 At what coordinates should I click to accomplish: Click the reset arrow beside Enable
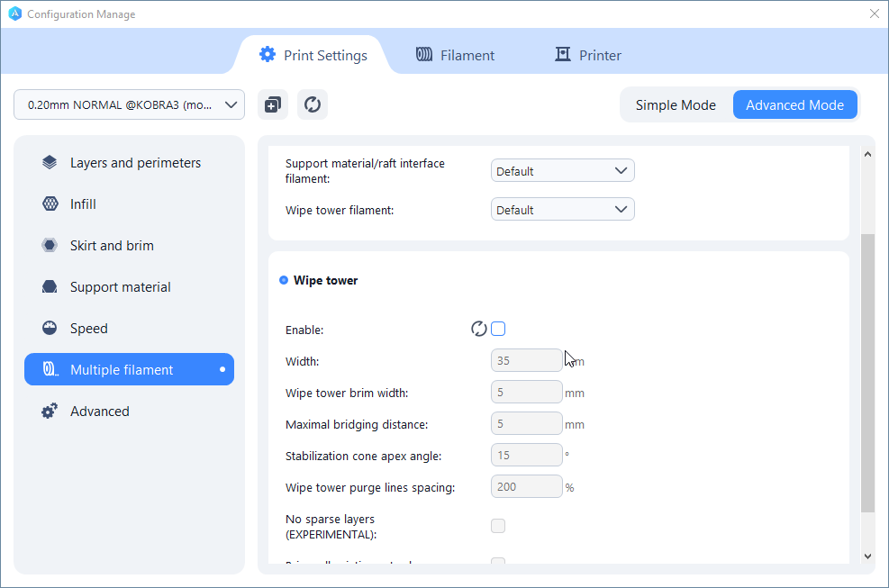[479, 329]
